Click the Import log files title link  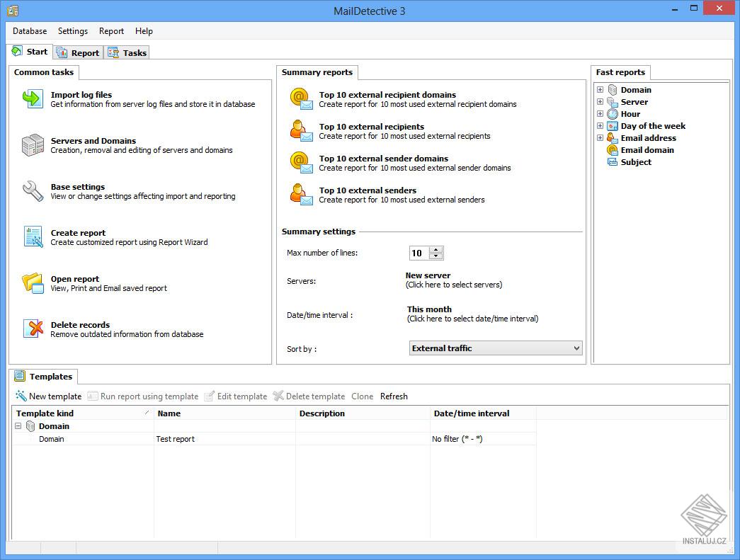tap(81, 94)
